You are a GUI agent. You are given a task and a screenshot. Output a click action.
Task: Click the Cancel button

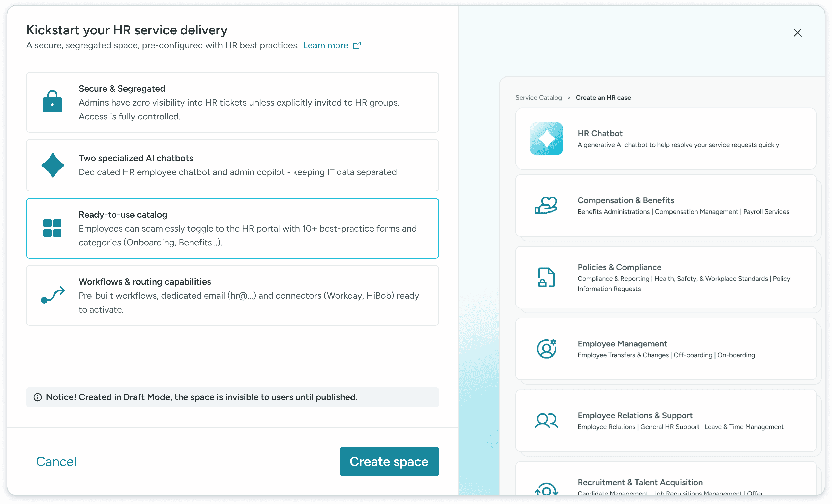tap(56, 461)
